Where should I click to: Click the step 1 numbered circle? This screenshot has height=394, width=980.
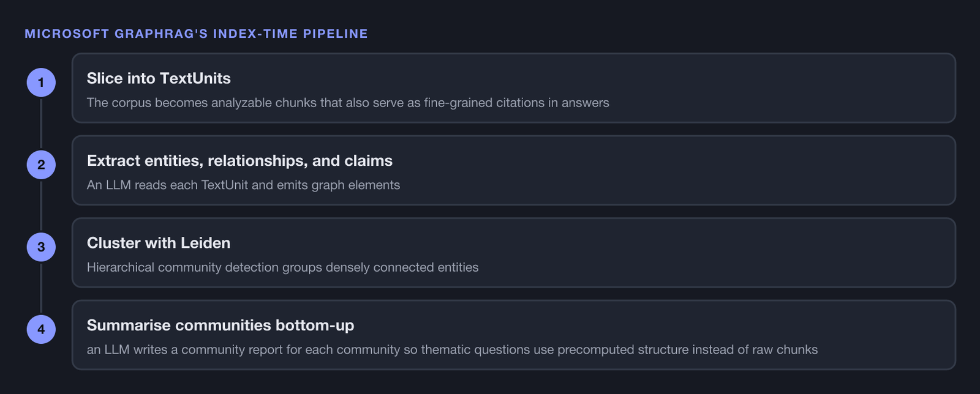tap(41, 83)
